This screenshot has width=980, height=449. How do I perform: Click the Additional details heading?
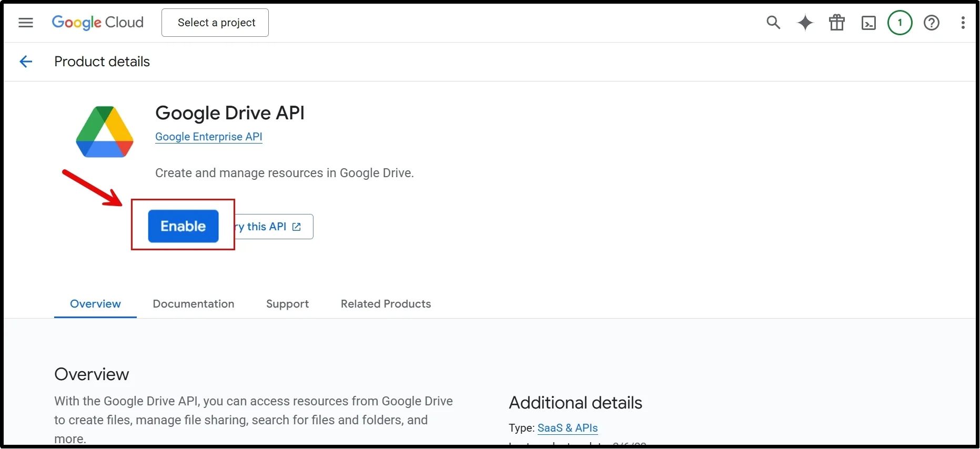[575, 403]
